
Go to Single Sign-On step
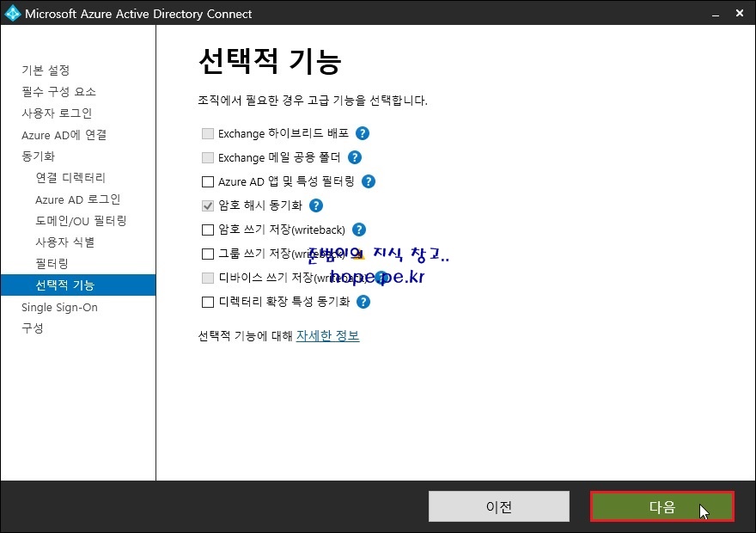pos(59,307)
